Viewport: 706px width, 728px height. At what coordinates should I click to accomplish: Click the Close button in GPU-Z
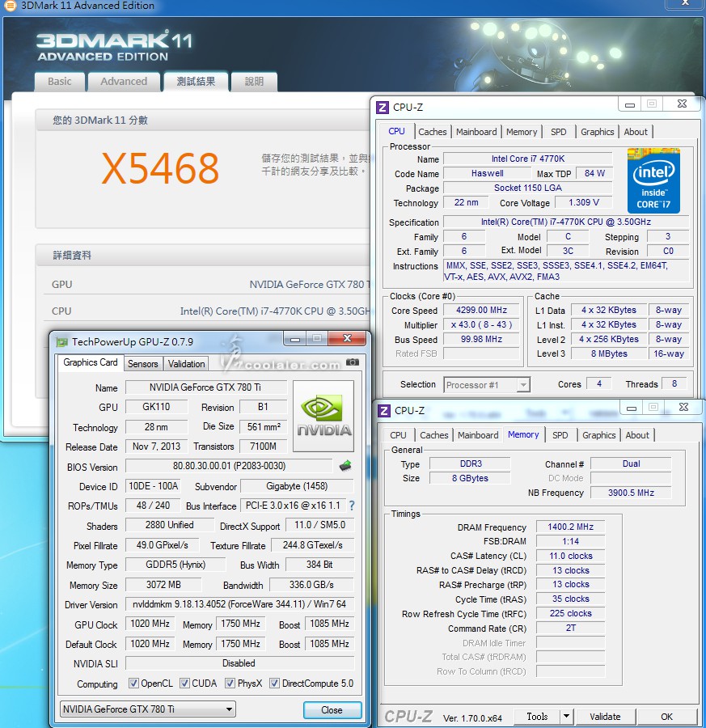click(x=332, y=710)
